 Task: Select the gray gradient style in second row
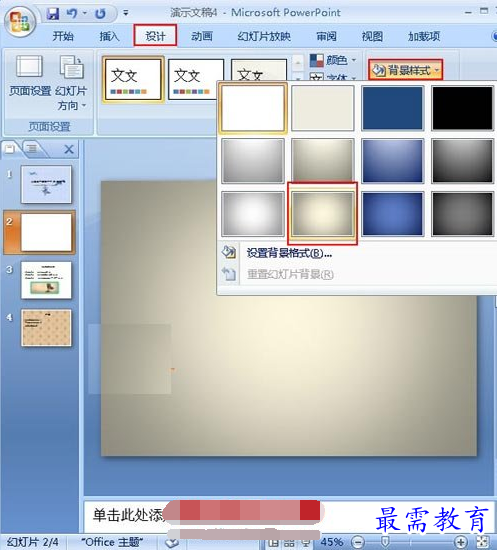252,161
